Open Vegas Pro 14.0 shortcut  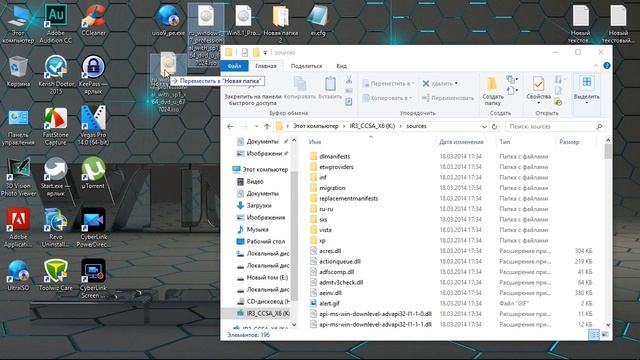tap(93, 126)
